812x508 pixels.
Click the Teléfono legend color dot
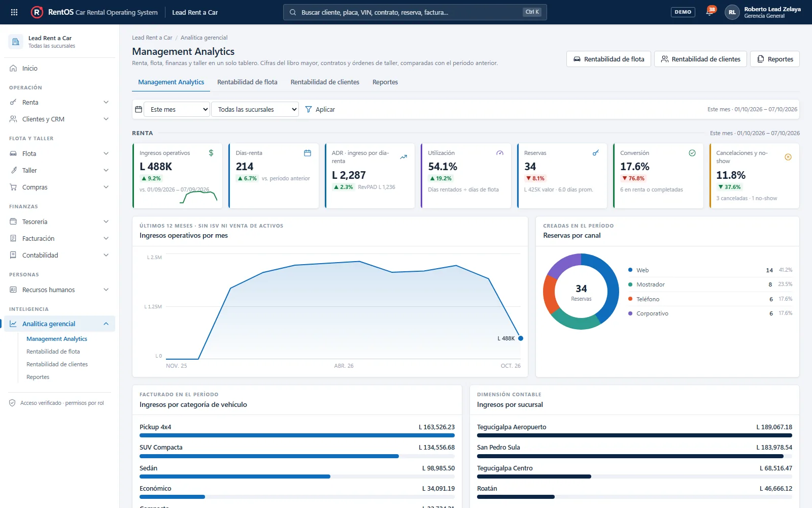click(630, 299)
